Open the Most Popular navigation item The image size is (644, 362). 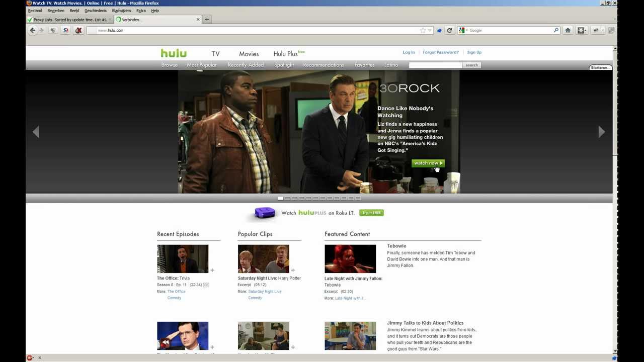tap(202, 65)
